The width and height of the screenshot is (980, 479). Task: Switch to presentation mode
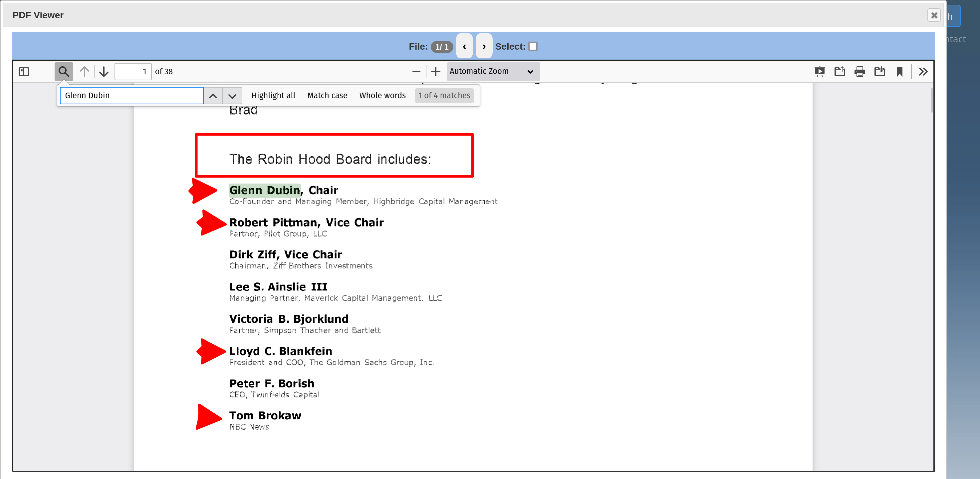820,72
